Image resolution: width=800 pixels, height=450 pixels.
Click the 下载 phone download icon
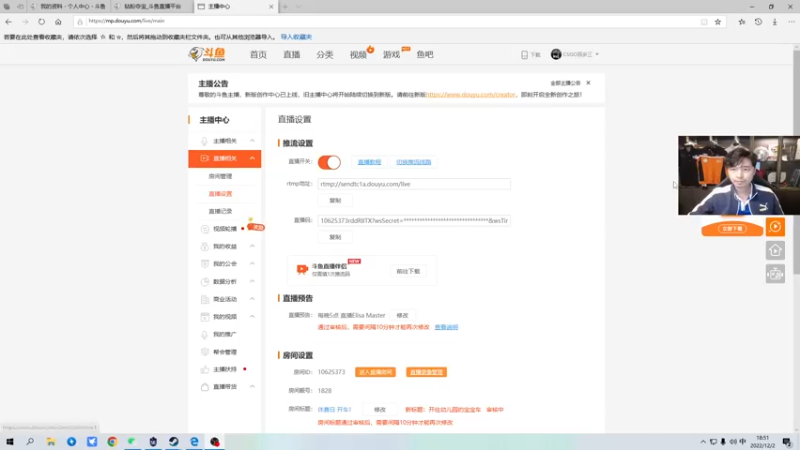point(524,55)
